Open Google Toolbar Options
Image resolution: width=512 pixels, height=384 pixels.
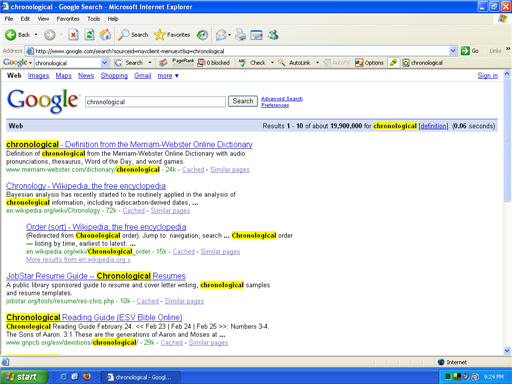coord(369,63)
